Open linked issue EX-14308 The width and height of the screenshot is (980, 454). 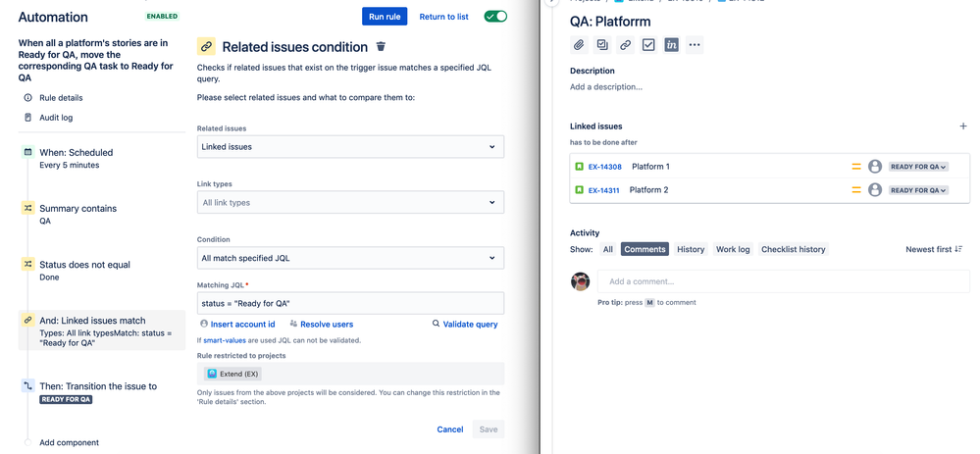click(604, 167)
